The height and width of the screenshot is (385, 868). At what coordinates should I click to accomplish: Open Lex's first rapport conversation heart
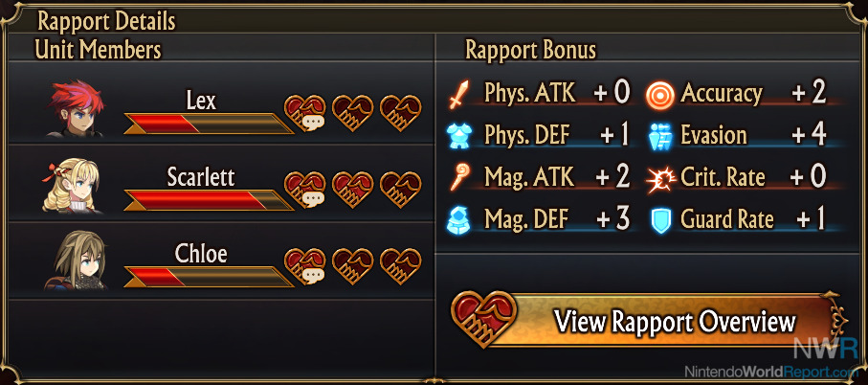point(305,112)
